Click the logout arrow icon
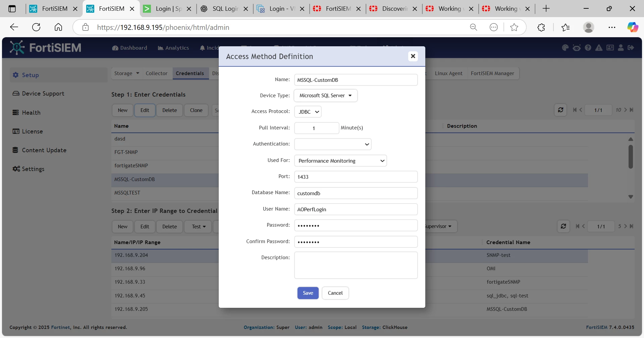The height and width of the screenshot is (338, 644). pyautogui.click(x=631, y=48)
